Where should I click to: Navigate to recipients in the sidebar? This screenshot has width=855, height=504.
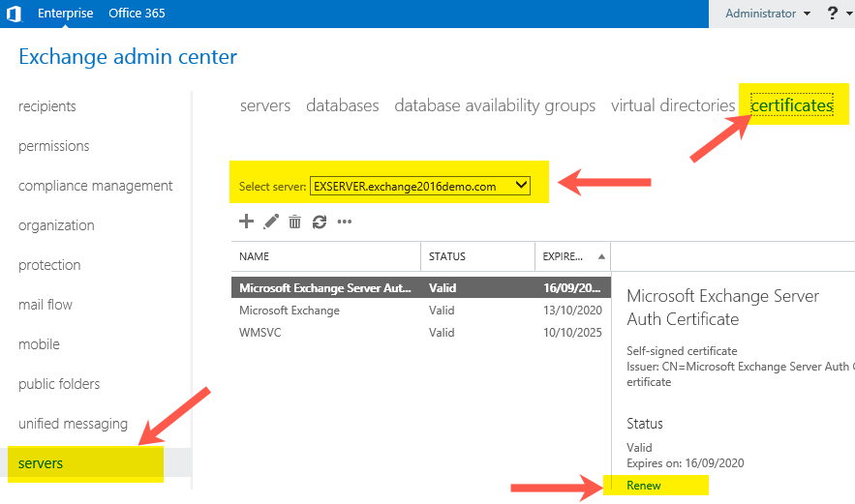[47, 106]
